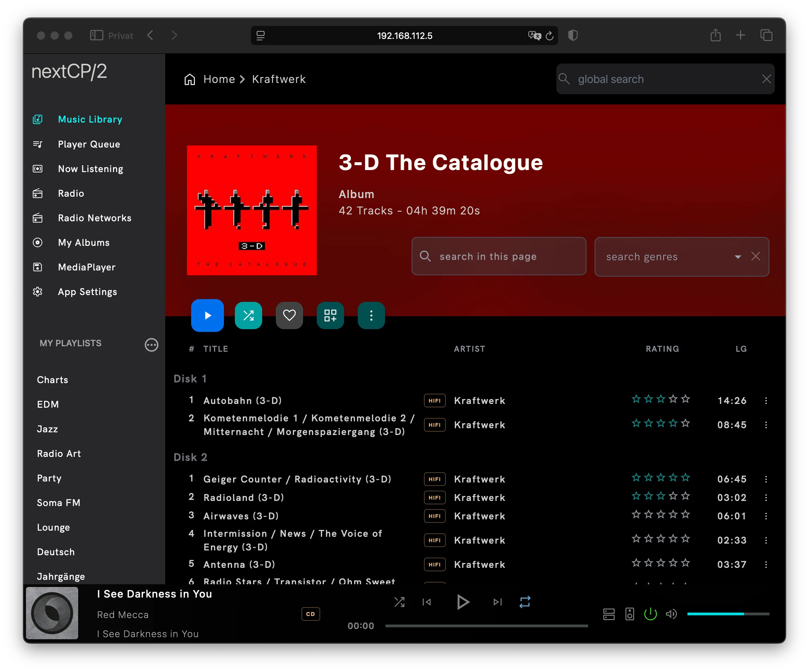Open track menu for Antenna (3-D)
Viewport: 809px width, 672px height.
766,564
